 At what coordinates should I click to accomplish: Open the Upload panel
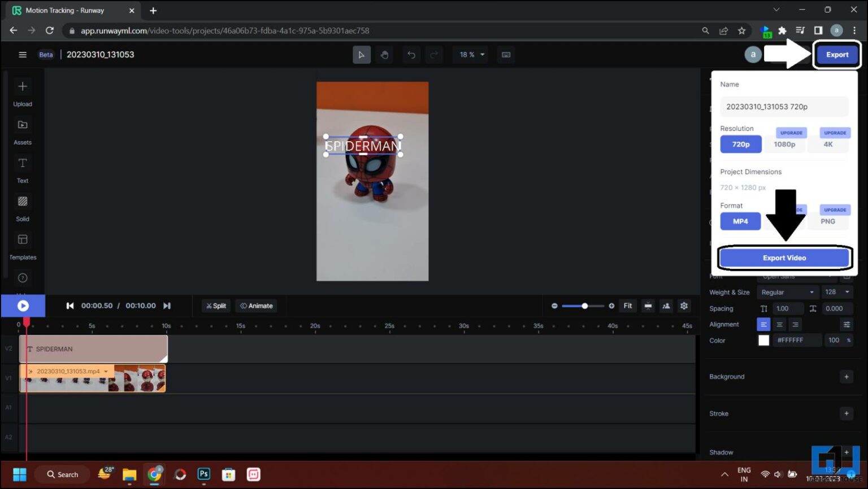coord(23,92)
